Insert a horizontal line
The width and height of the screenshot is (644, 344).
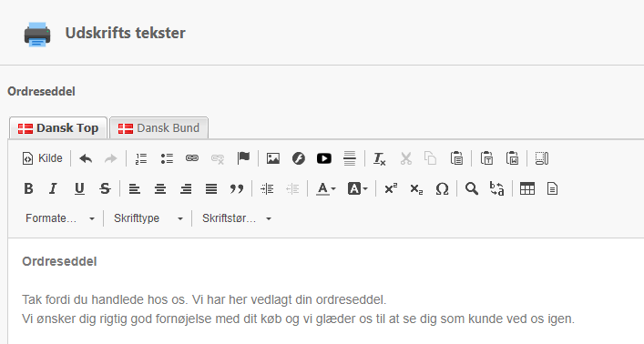coord(350,158)
